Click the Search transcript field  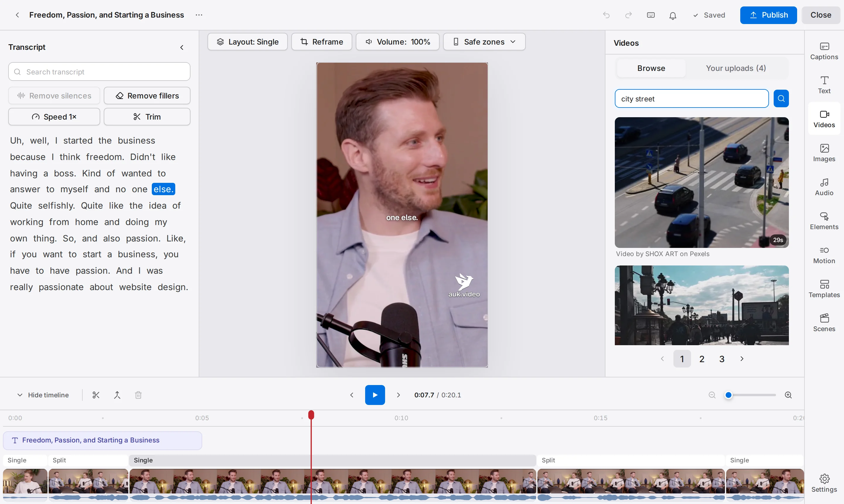[x=99, y=72]
